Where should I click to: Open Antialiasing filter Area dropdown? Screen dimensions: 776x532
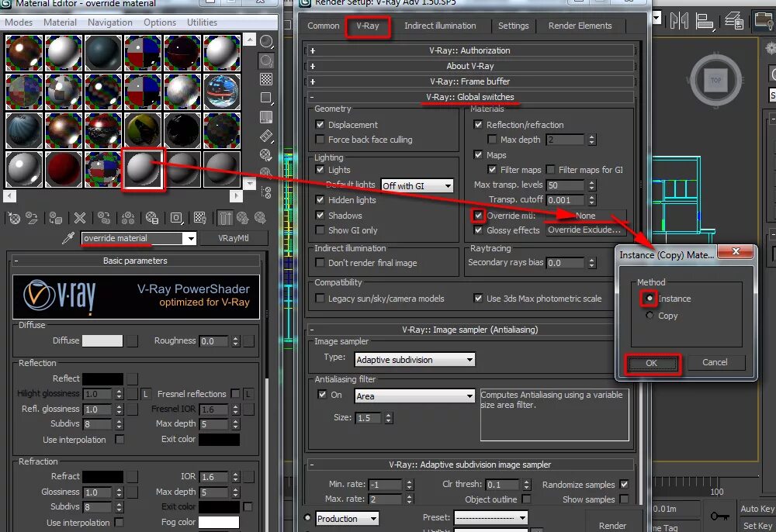414,396
